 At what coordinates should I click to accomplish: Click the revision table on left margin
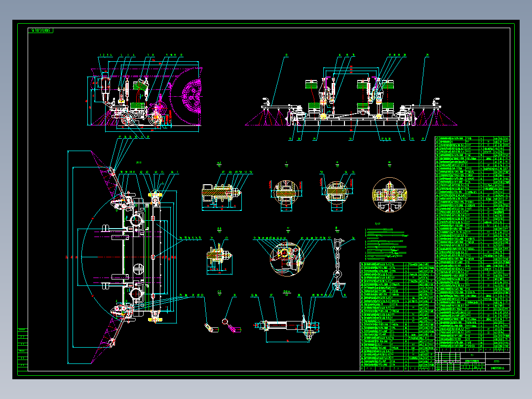pos(22,350)
